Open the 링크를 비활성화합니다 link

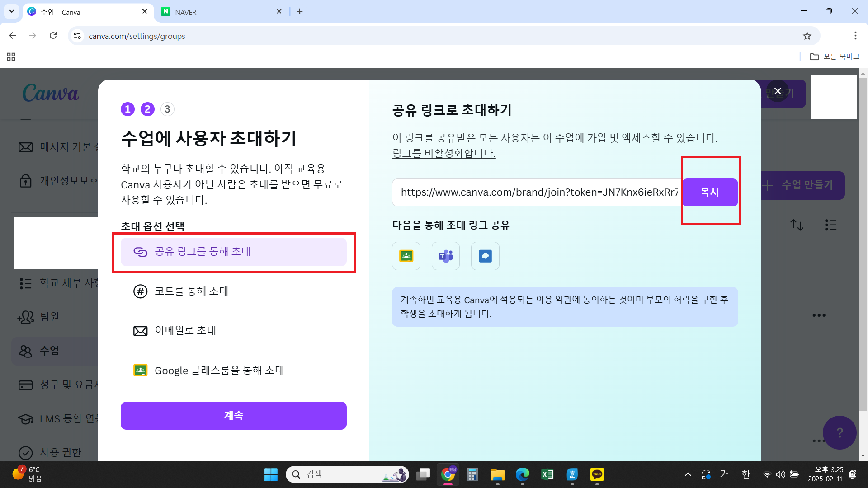(443, 153)
